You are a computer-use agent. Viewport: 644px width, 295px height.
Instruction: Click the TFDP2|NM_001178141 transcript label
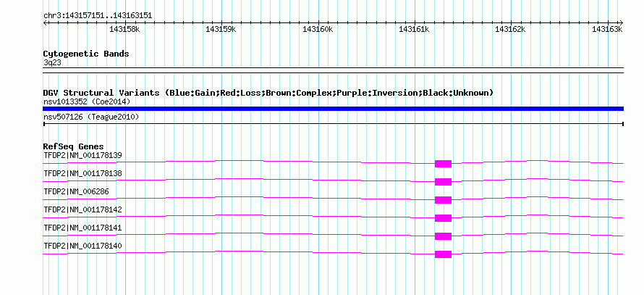pos(82,228)
